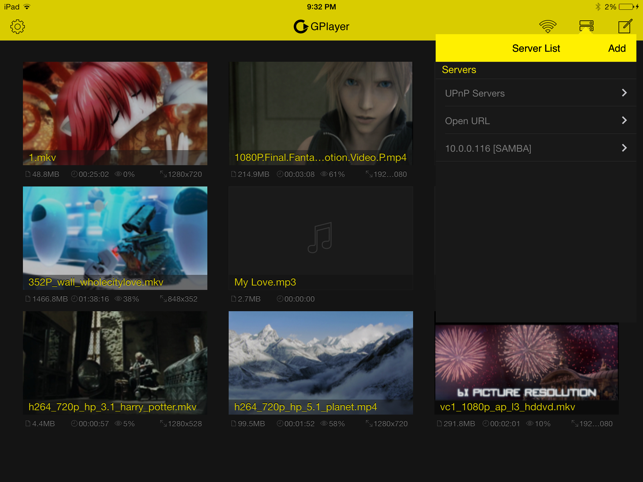Screen dimensions: 643x482
Task: Click the 00:25:02 duration value
Action: [93, 174]
